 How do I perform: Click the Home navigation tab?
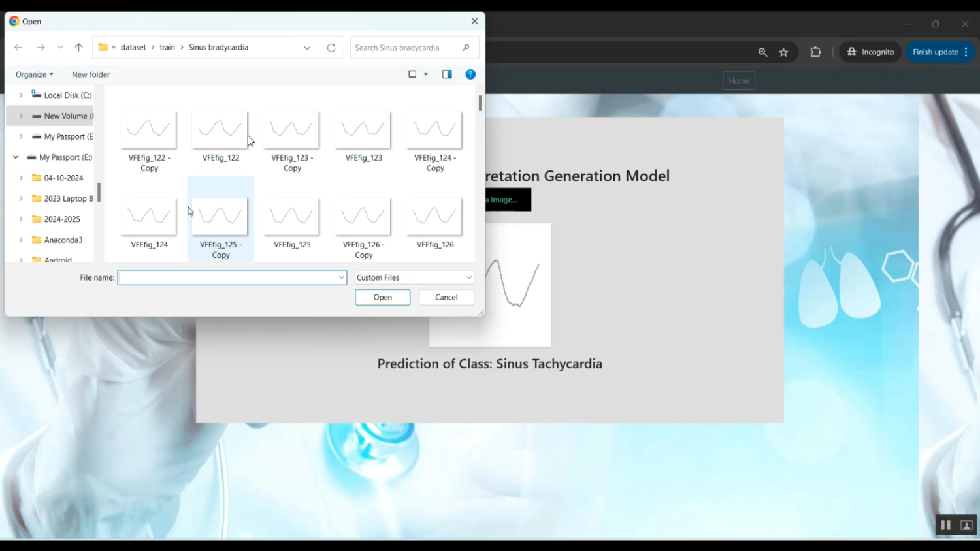pyautogui.click(x=739, y=81)
